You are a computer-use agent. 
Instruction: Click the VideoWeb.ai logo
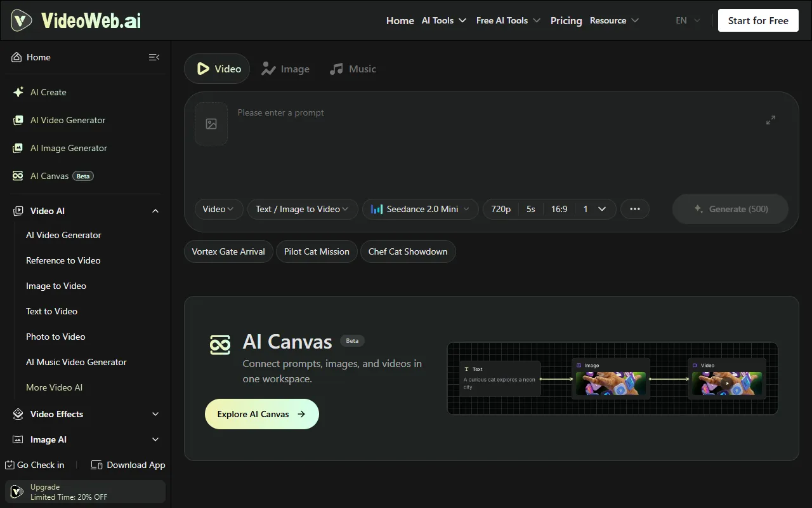[76, 20]
